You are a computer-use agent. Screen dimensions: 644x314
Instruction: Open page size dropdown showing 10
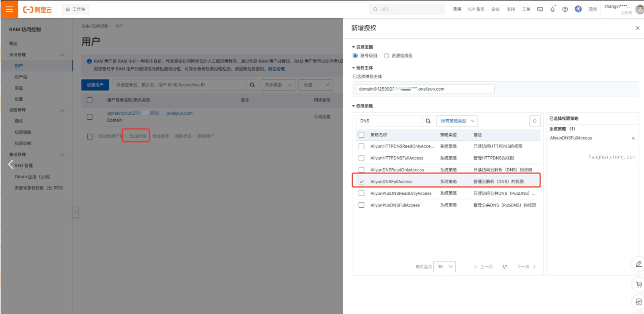pyautogui.click(x=444, y=267)
